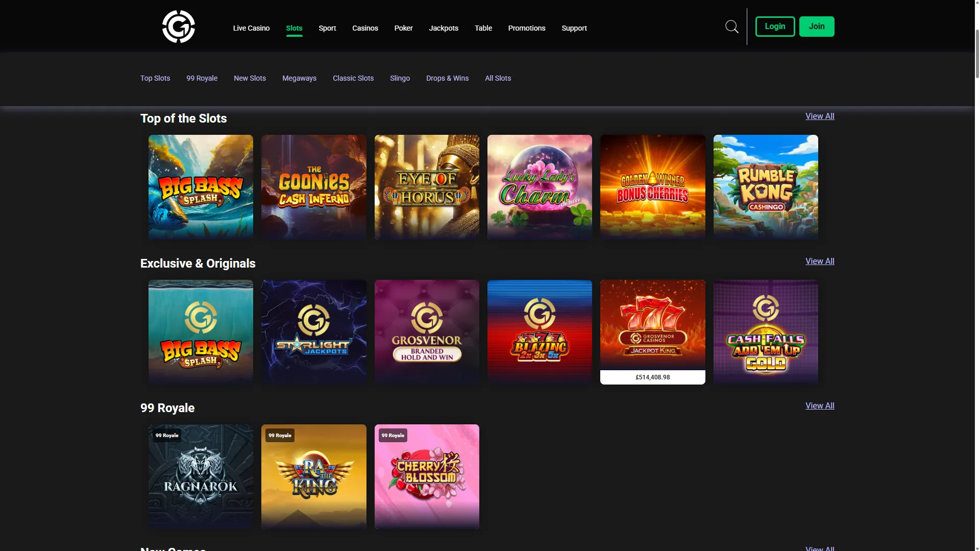980x551 pixels.
Task: Go to Live Casino menu
Action: point(251,28)
